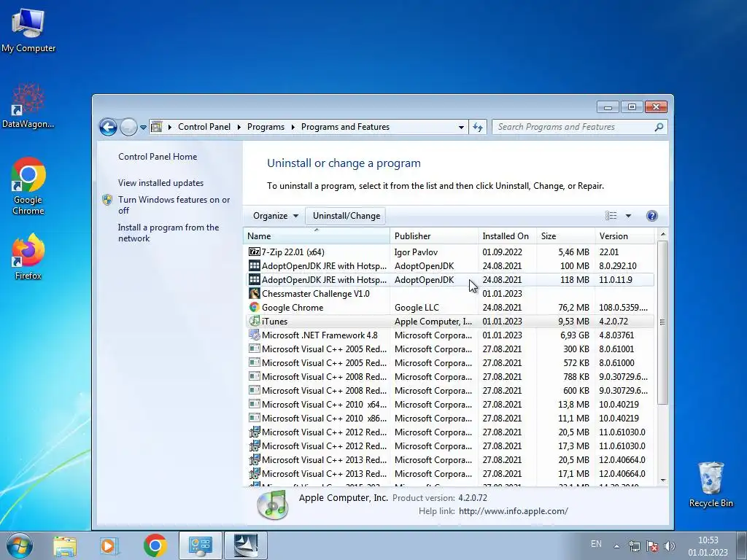The height and width of the screenshot is (560, 747).
Task: Open media player from taskbar
Action: coord(109,545)
